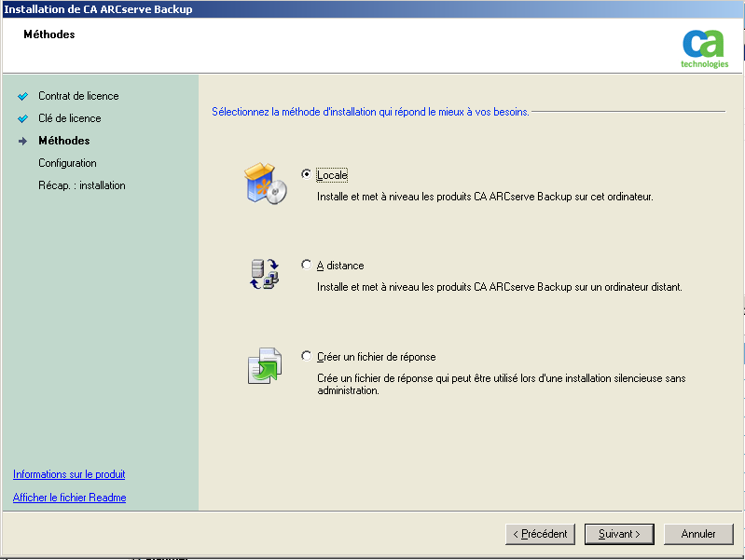Open the Configuration step in sidebar
745x560 pixels.
[67, 163]
